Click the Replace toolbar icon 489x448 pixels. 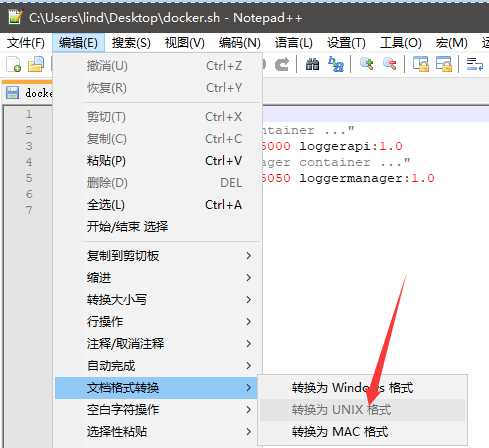(x=336, y=64)
